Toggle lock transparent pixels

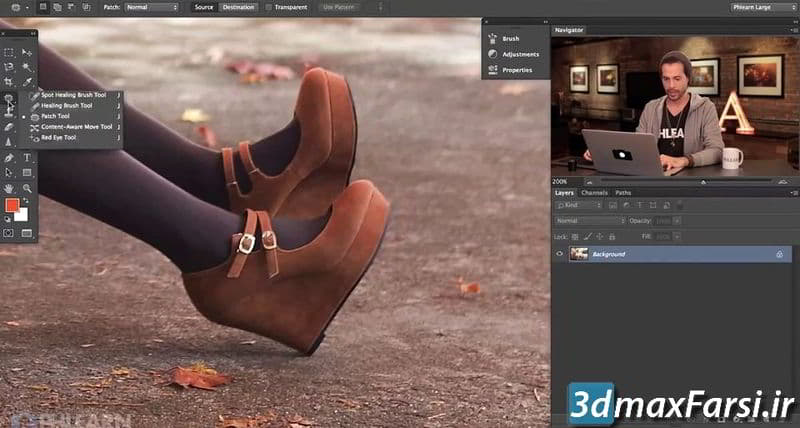click(575, 237)
